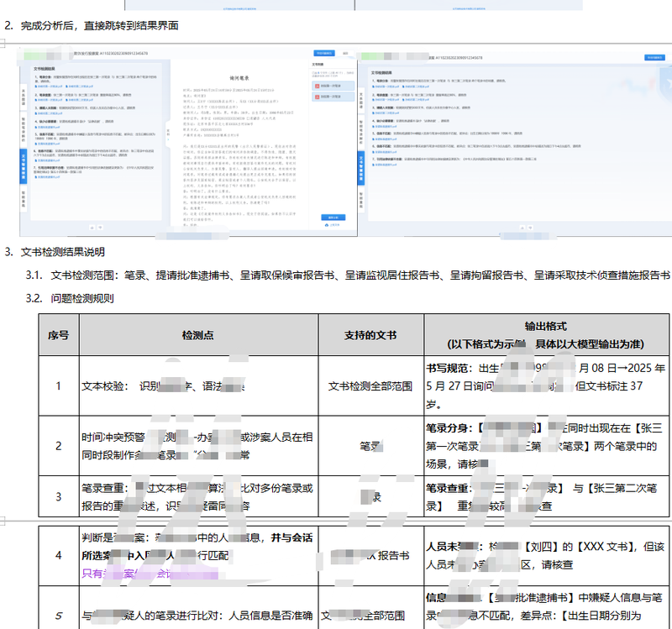Click thumbs-down icon in left result screenshot
672x629 pixels.
point(100,228)
